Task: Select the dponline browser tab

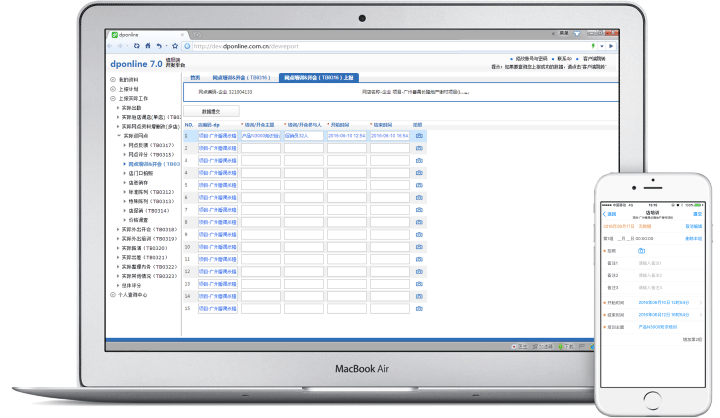Action: pyautogui.click(x=148, y=35)
